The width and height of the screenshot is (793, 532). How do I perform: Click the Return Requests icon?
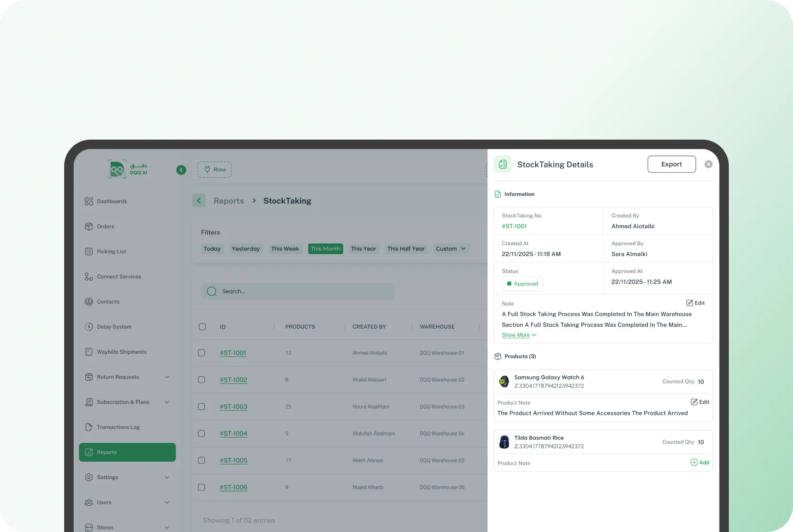point(89,377)
